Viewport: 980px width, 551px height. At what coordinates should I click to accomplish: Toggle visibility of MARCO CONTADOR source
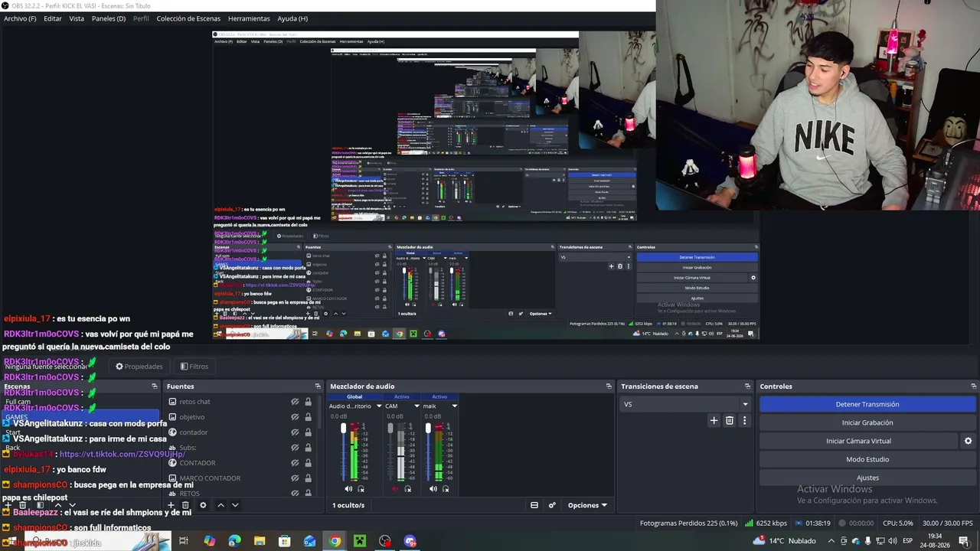295,478
